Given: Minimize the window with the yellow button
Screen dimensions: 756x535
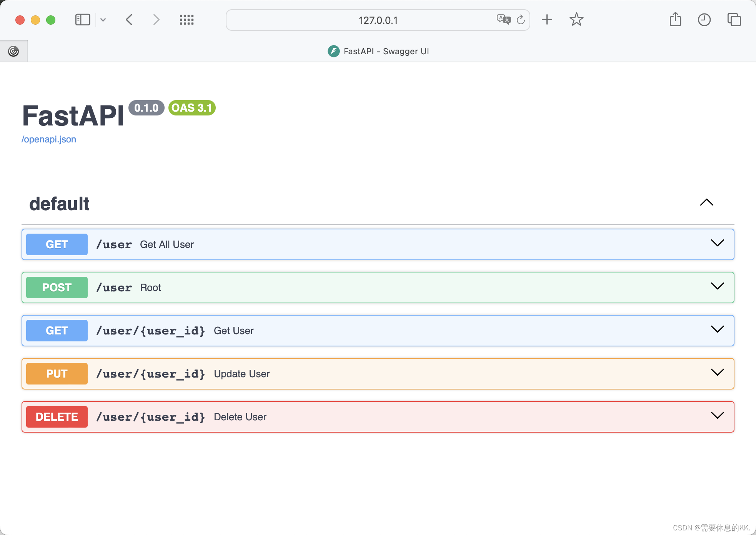Looking at the screenshot, I should tap(35, 20).
